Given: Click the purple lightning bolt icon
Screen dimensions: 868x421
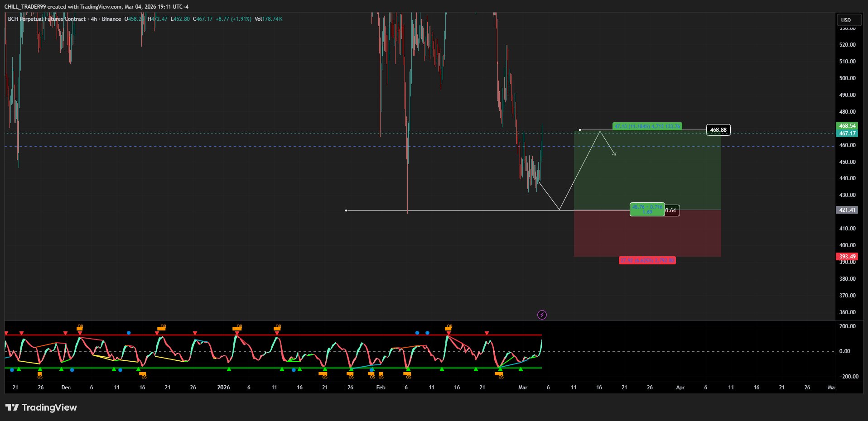Looking at the screenshot, I should point(542,315).
